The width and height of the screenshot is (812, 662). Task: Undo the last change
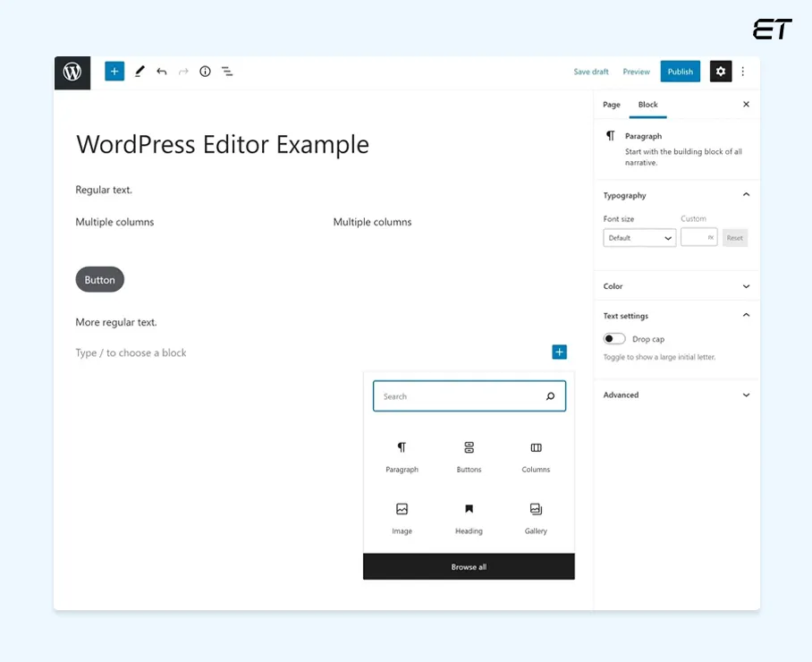coord(162,72)
